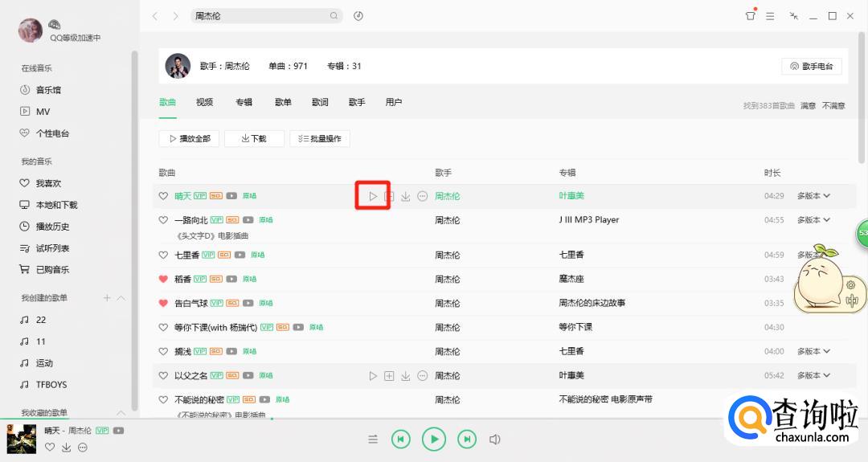
Task: Unlike the song 稻香
Action: click(x=163, y=279)
